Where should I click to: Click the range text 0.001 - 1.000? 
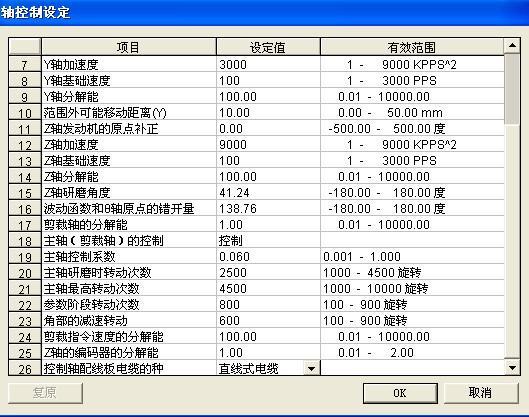coord(362,257)
